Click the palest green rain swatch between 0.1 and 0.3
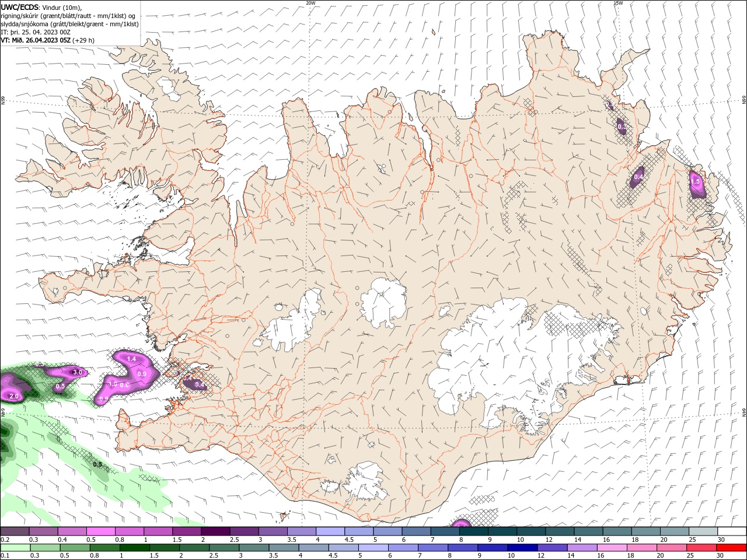Screen dimensions: 747x560 coord(15,548)
